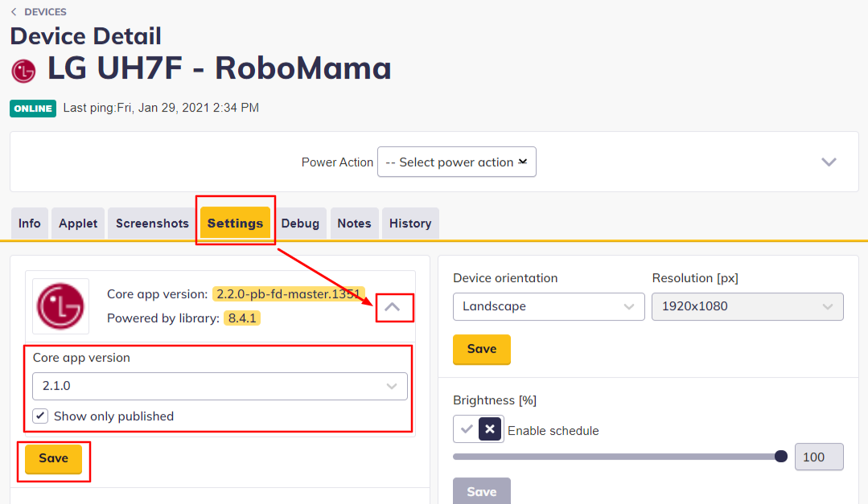Screen dimensions: 868x504
Task: Click the checkmark side of schedule toggle
Action: pos(467,429)
